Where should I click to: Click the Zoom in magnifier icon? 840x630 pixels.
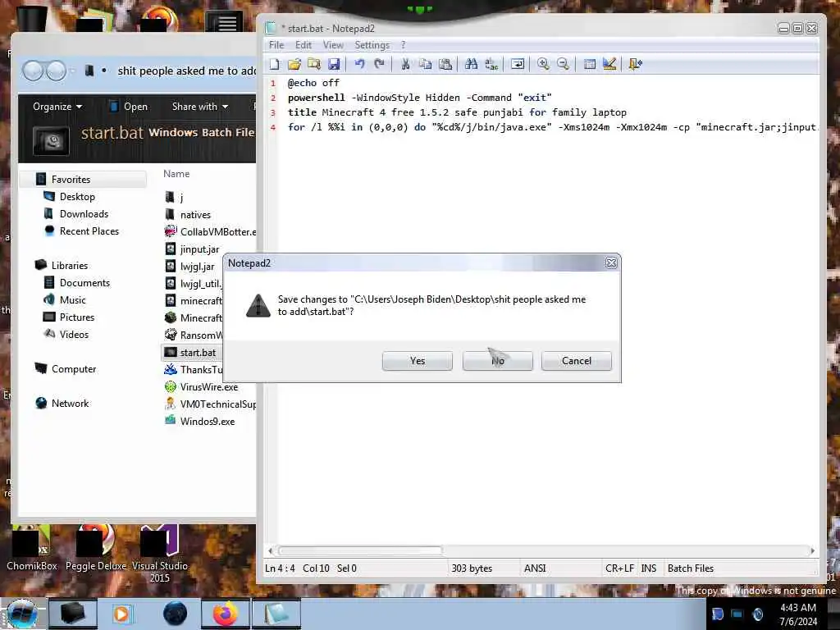543,64
